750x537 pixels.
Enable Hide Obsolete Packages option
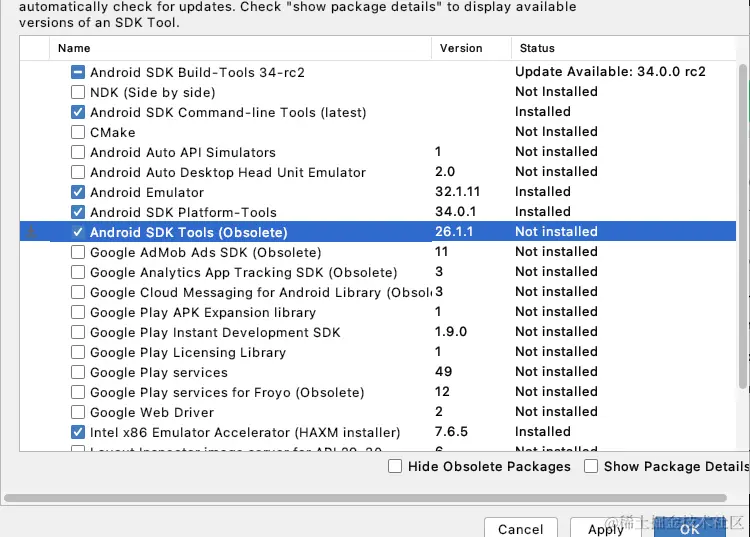click(x=395, y=466)
